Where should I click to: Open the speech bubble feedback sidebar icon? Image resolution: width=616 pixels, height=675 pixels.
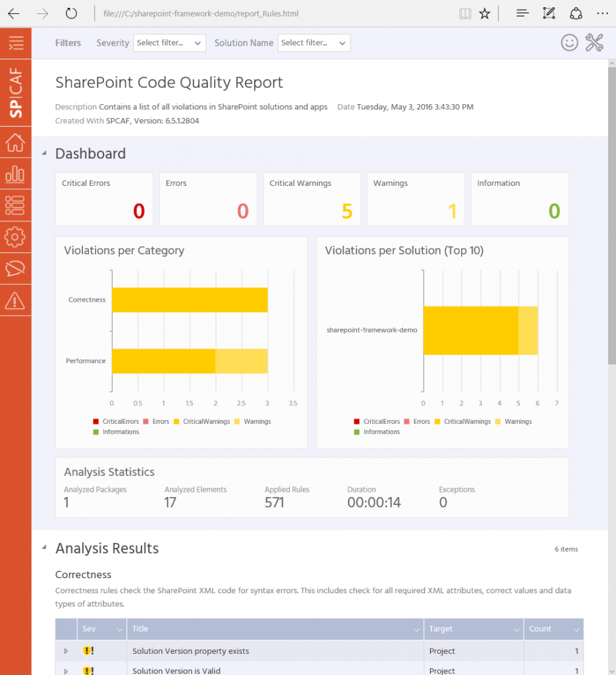pos(15,269)
